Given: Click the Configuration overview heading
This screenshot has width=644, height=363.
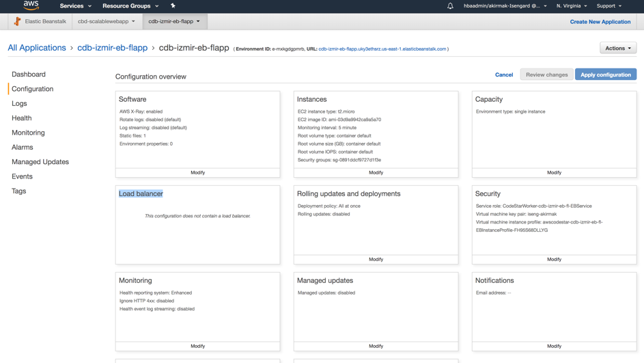Looking at the screenshot, I should point(151,77).
